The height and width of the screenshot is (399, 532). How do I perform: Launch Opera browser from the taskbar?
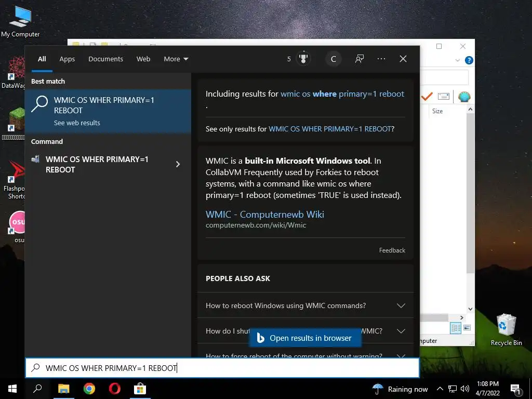coord(115,389)
